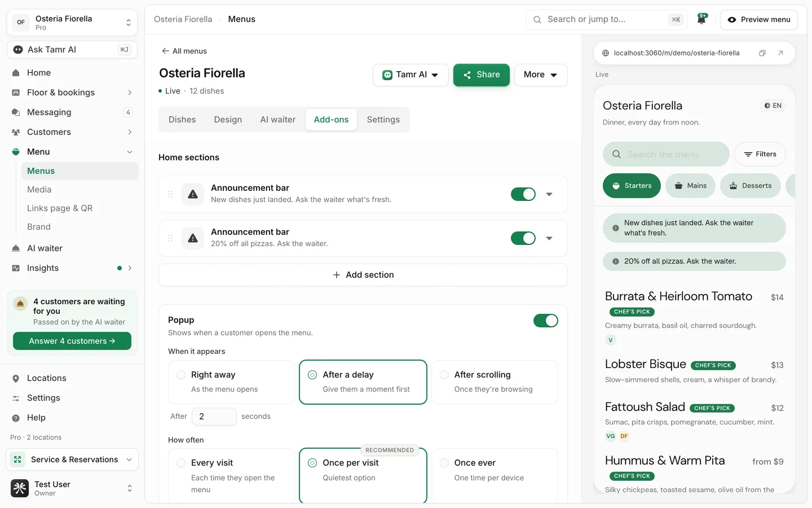Click the Floor & bookings sidebar icon

16,93
